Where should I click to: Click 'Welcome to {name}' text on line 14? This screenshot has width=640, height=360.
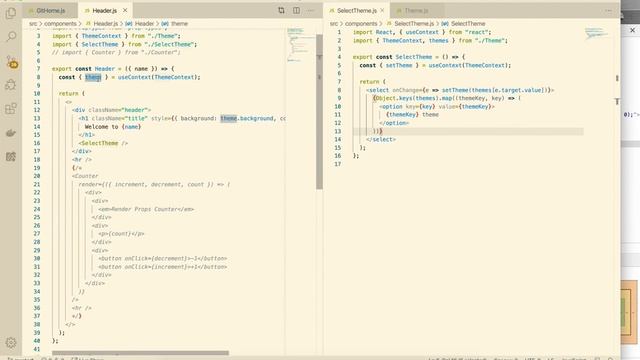[x=113, y=127]
